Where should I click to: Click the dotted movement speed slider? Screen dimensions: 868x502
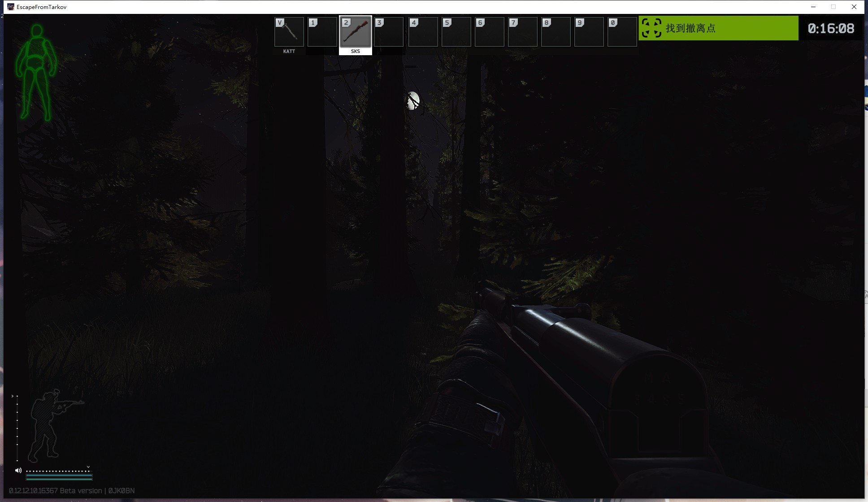click(x=58, y=471)
